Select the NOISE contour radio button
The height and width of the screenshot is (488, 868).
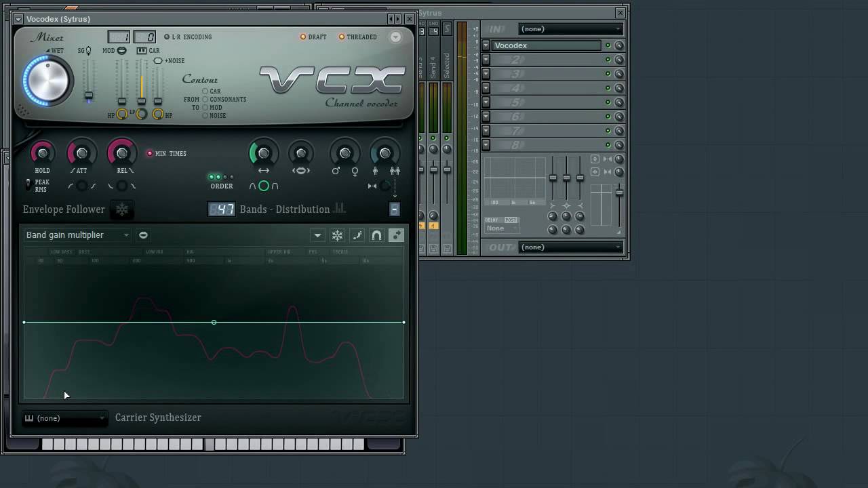click(x=205, y=116)
